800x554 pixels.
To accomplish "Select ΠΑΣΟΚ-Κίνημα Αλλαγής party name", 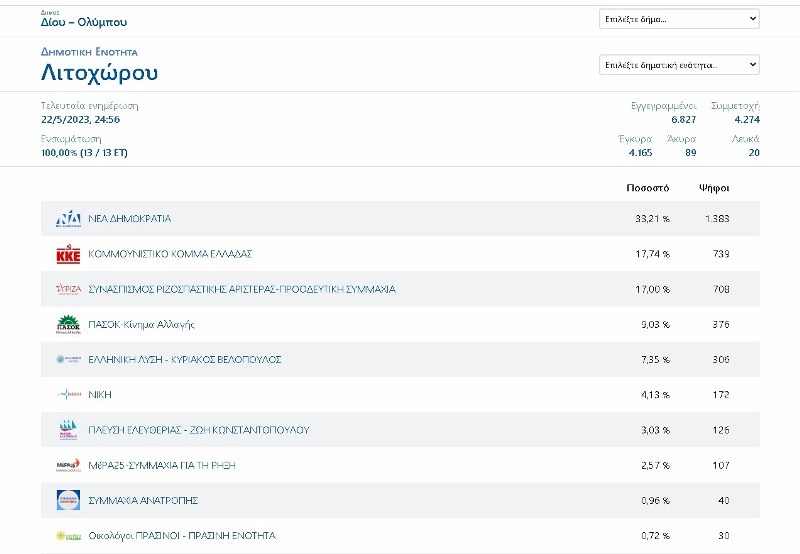I will (x=141, y=324).
